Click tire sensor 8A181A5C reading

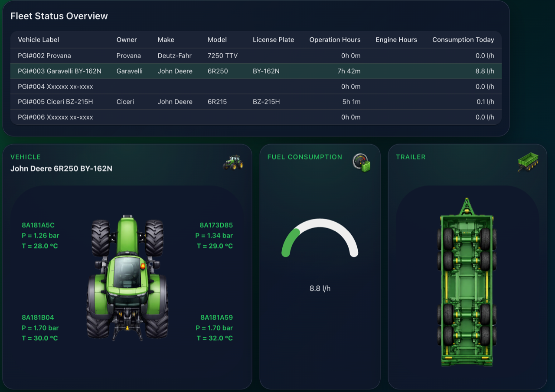pos(40,236)
